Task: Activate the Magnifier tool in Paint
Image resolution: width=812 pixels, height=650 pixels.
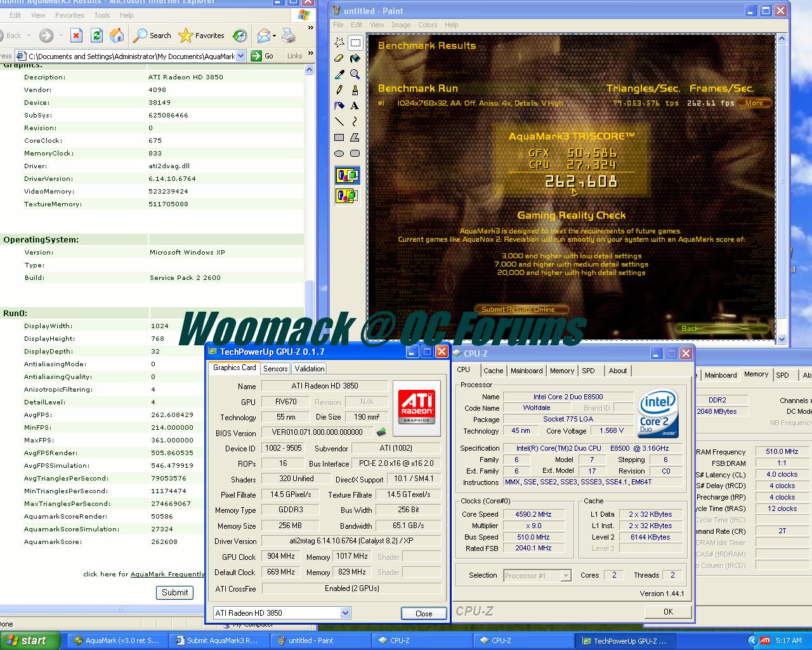Action: [355, 74]
